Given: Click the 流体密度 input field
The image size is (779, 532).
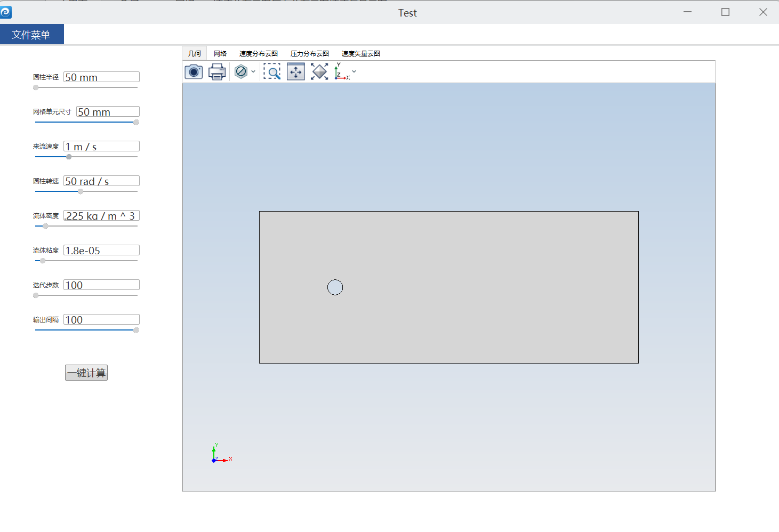Looking at the screenshot, I should tap(101, 215).
